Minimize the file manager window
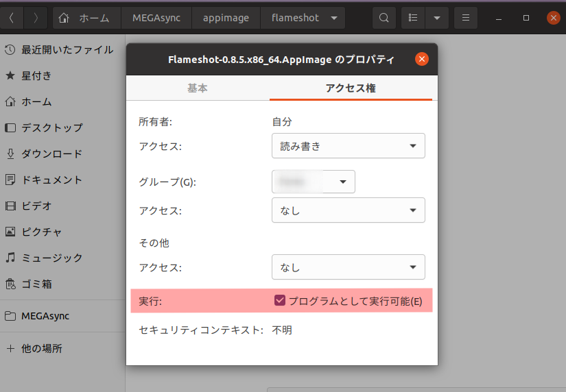 coord(499,18)
